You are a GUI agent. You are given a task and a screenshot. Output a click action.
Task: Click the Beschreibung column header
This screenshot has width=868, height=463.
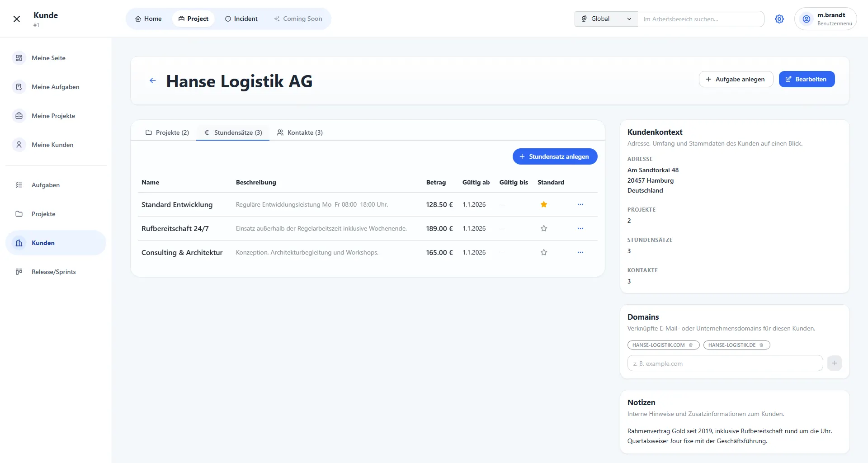(x=256, y=182)
